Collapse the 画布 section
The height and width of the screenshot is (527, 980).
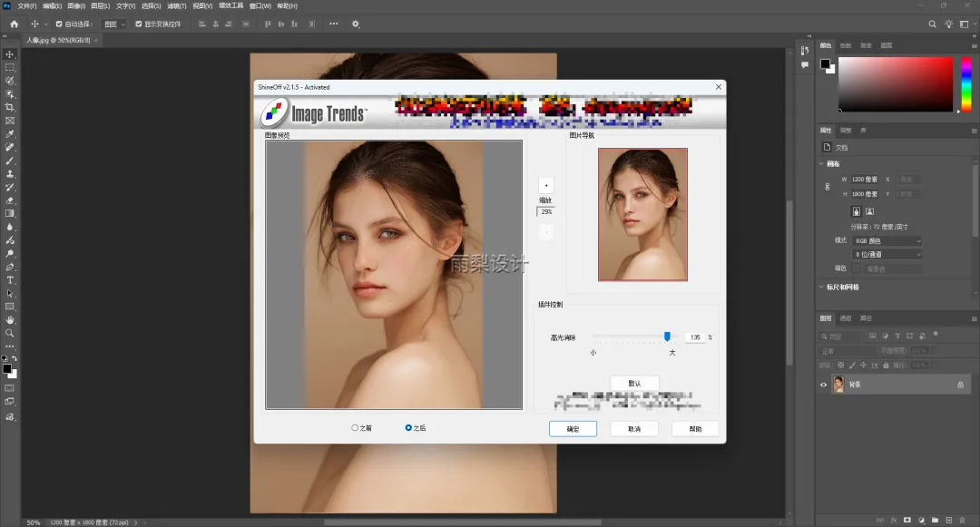pos(821,163)
